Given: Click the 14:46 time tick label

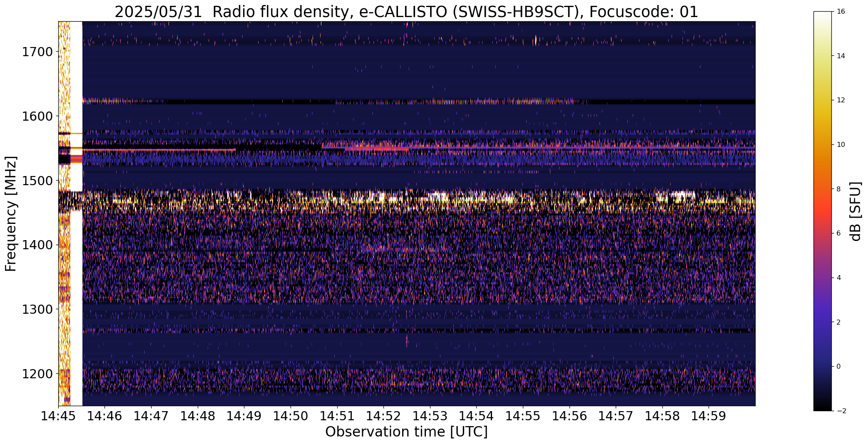Looking at the screenshot, I should click(x=105, y=416).
